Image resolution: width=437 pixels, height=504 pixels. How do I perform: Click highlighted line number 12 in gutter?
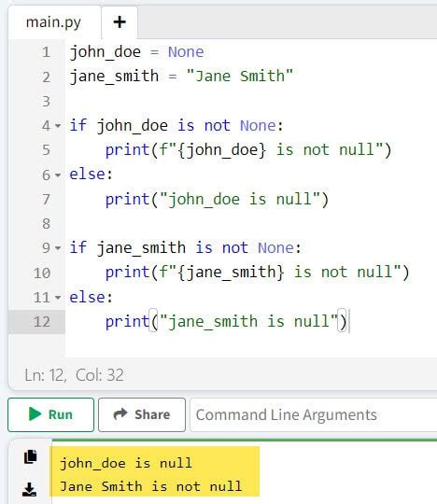(42, 322)
